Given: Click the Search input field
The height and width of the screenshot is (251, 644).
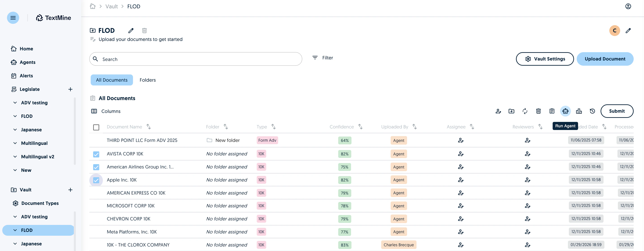Looking at the screenshot, I should (196, 59).
